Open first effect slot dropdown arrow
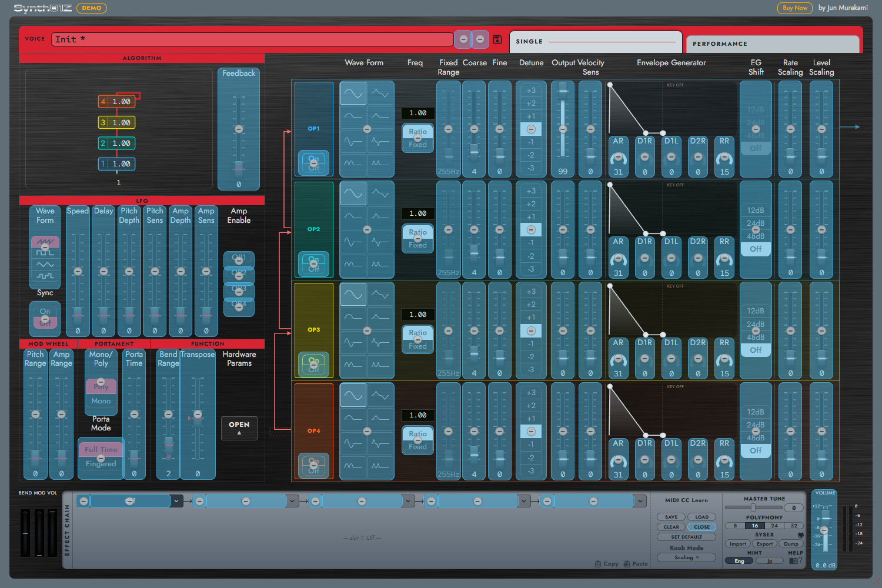The image size is (882, 588). tap(176, 501)
